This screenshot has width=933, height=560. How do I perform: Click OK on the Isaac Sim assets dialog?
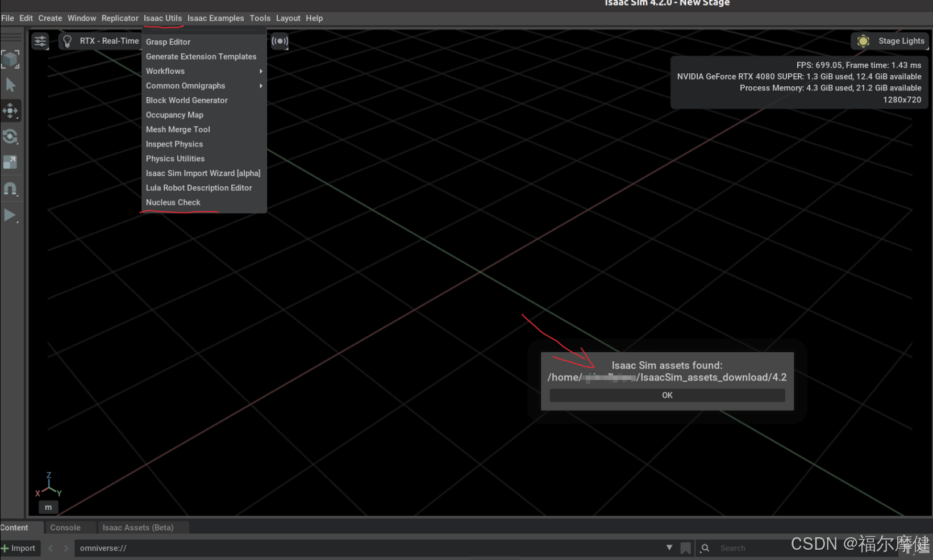(x=667, y=395)
